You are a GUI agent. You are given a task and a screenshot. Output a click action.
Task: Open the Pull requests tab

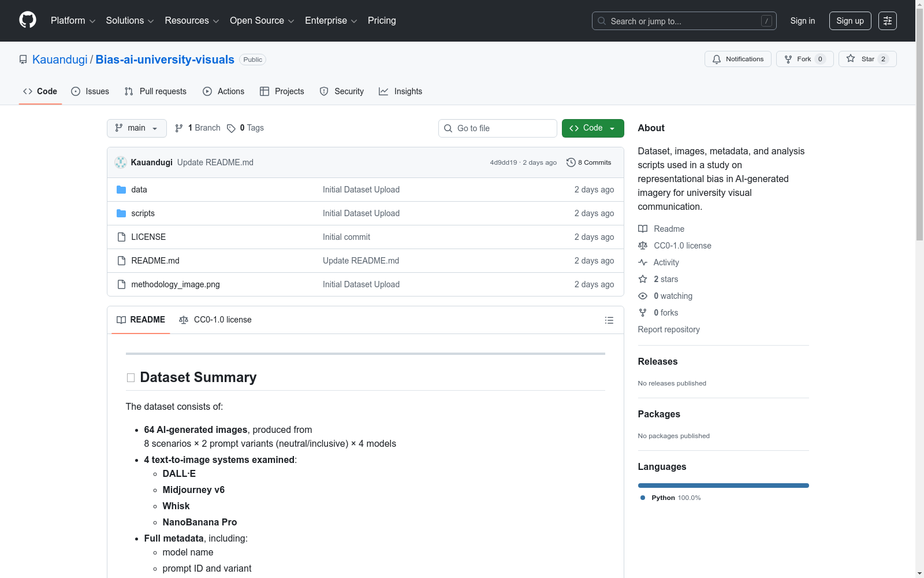155,91
